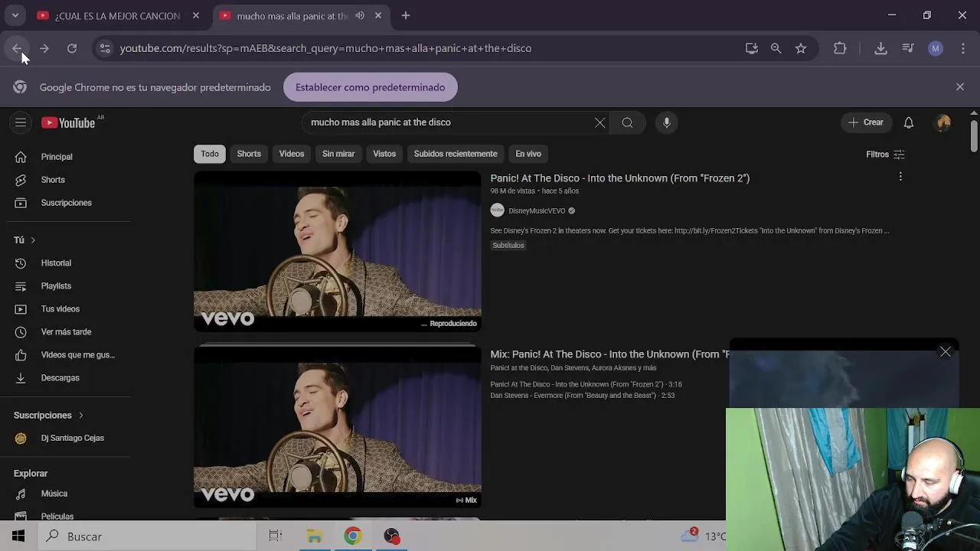Open Tus videos in the sidebar

(x=69, y=309)
